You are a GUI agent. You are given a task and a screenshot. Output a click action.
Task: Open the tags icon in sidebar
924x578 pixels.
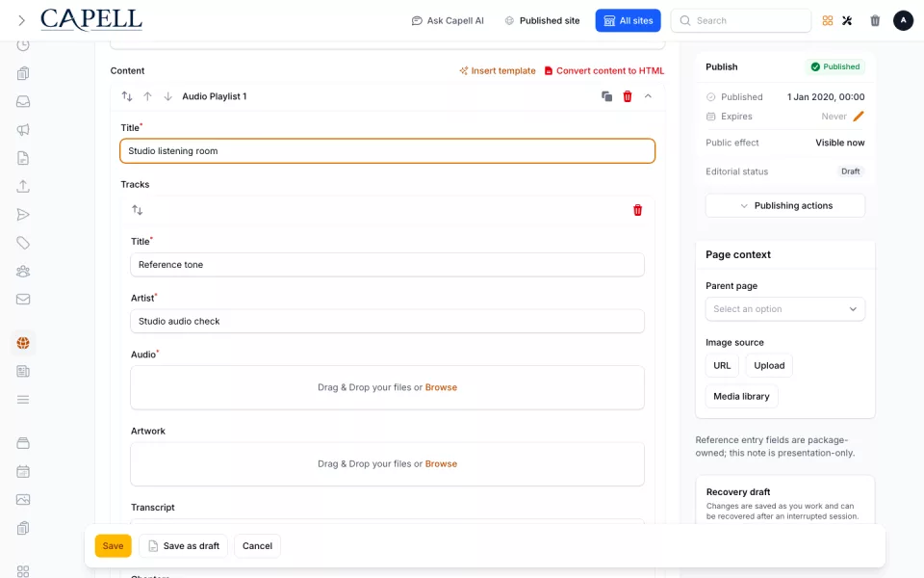click(23, 243)
